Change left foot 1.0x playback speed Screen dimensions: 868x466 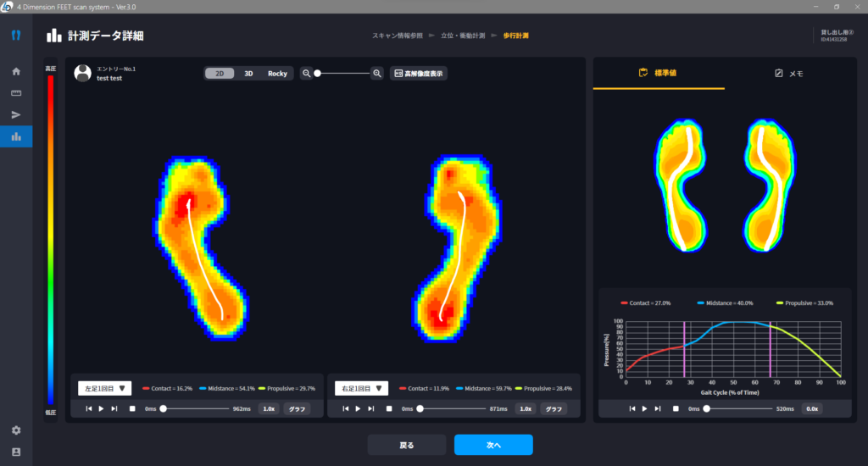pos(268,408)
